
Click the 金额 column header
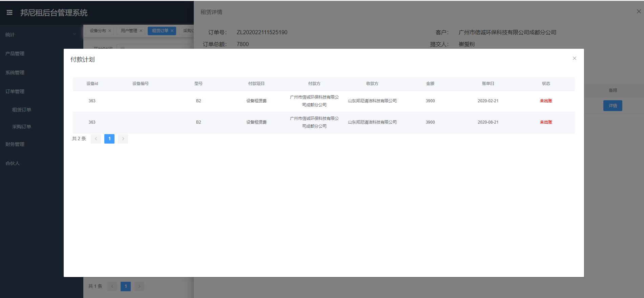[430, 84]
